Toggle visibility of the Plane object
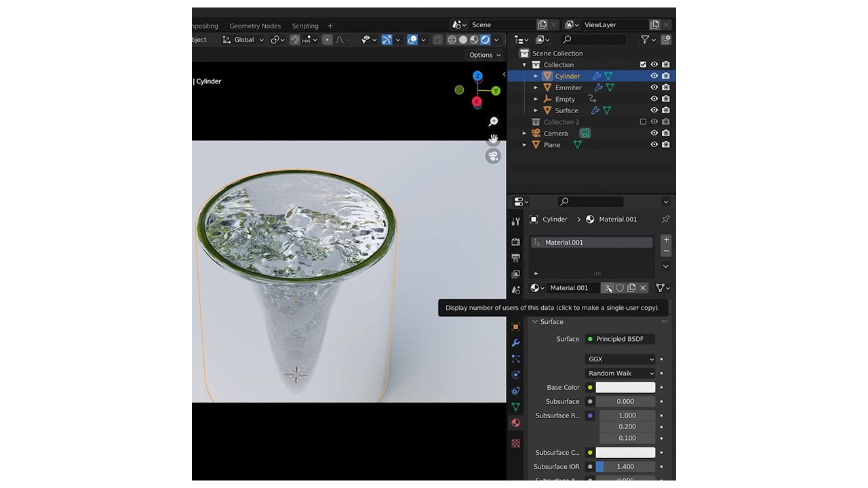Image resolution: width=868 pixels, height=488 pixels. click(654, 145)
